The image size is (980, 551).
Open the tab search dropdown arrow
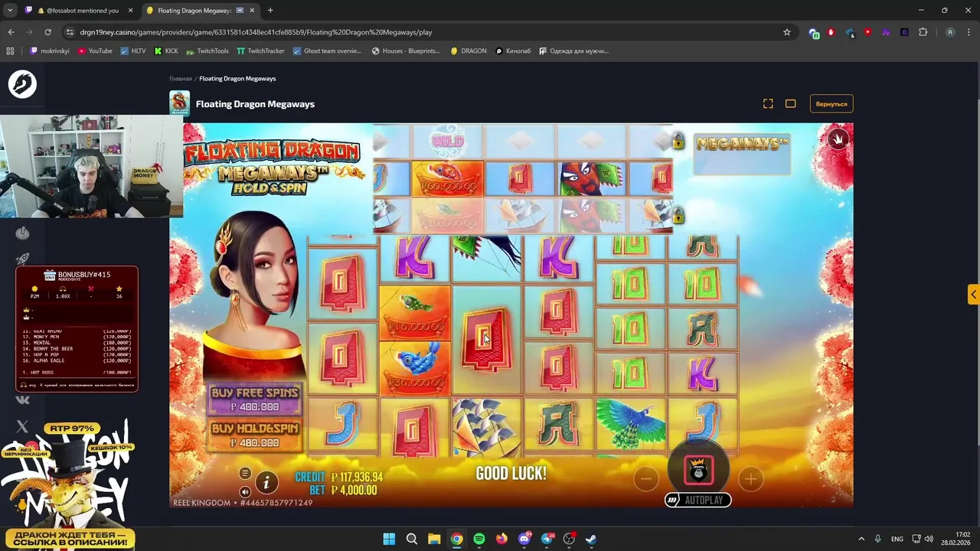click(10, 11)
